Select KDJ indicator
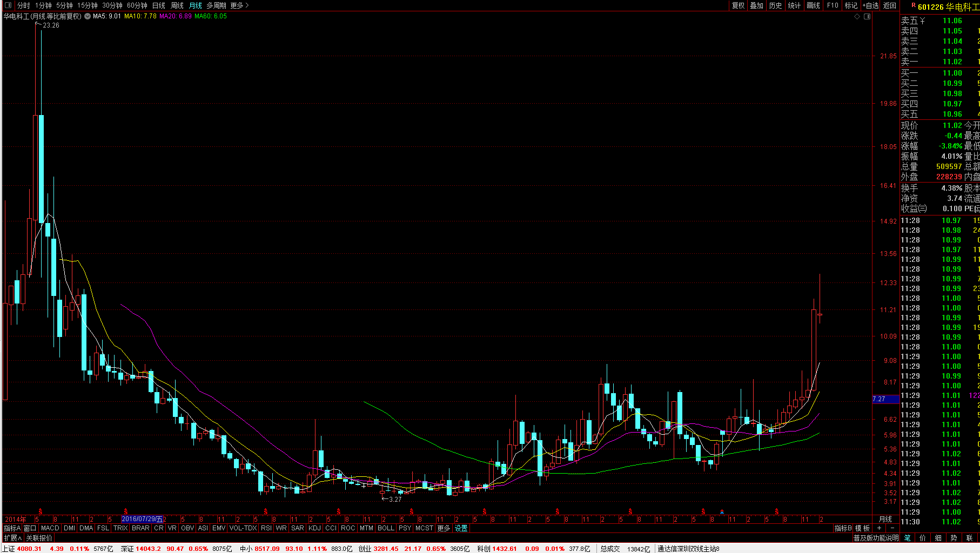The height and width of the screenshot is (553, 980). [314, 528]
